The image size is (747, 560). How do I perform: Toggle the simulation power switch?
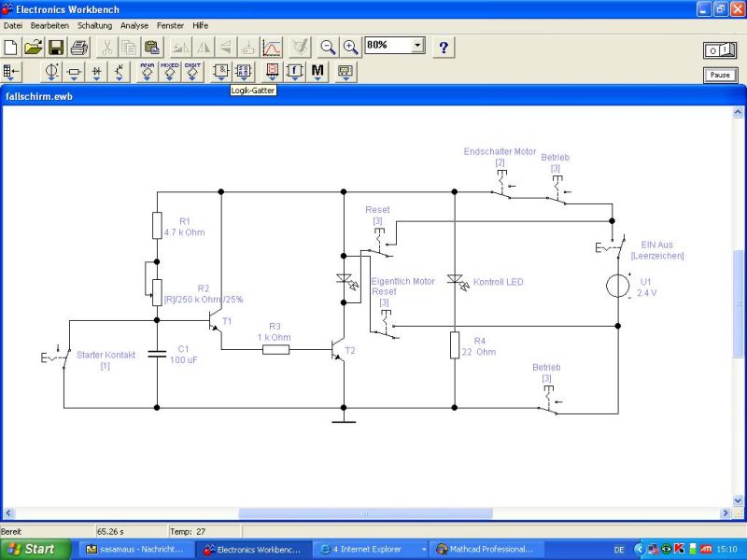pyautogui.click(x=719, y=49)
